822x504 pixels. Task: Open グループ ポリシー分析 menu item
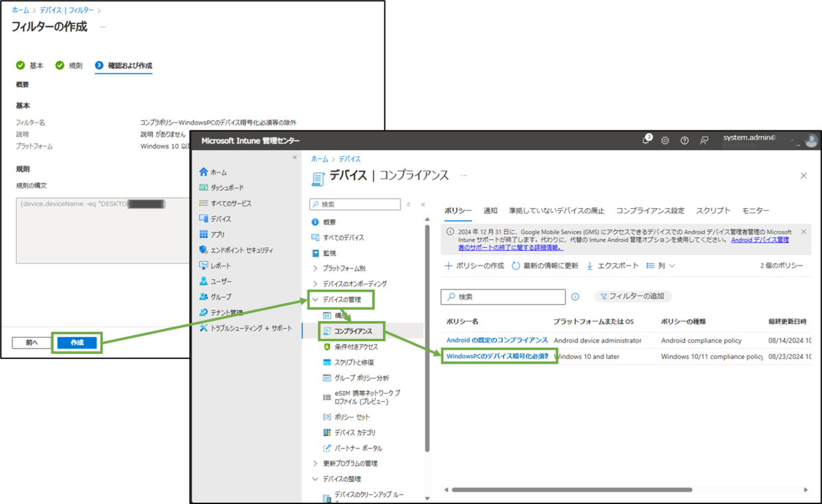[x=356, y=378]
